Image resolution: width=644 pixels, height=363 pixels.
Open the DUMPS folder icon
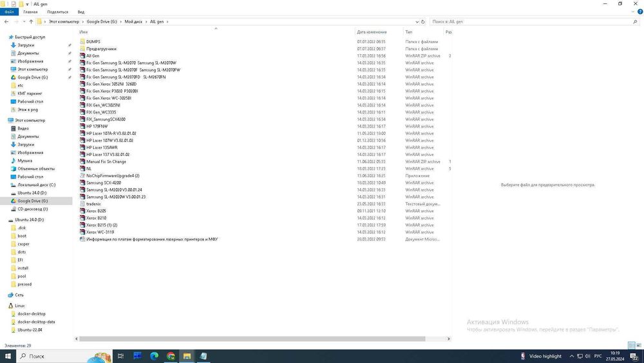point(82,41)
